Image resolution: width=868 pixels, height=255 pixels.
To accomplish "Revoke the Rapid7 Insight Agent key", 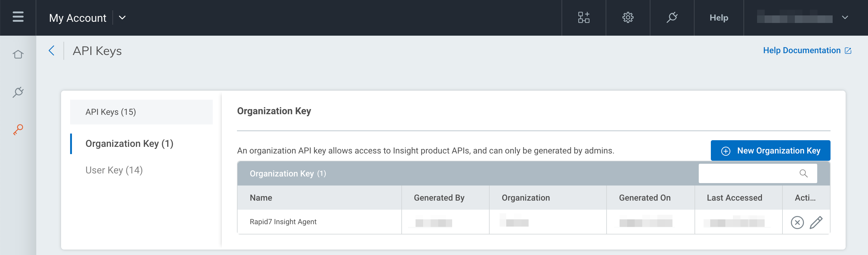I will tap(797, 222).
